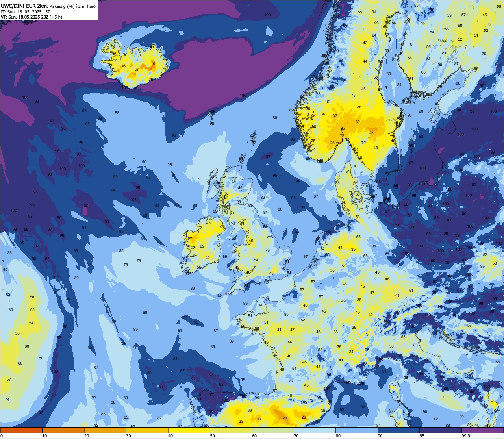
Task: Click the purple above-99.9 legend swatch
Action: click(482, 430)
